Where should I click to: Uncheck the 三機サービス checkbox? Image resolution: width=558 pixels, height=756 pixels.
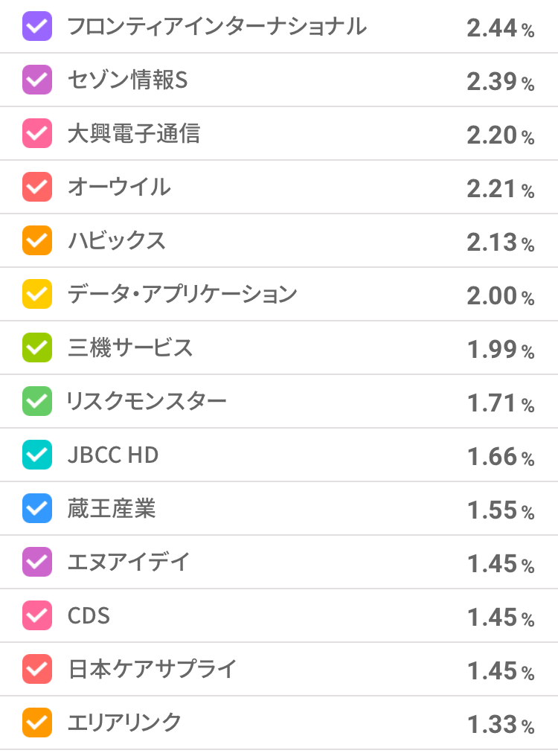coord(37,348)
